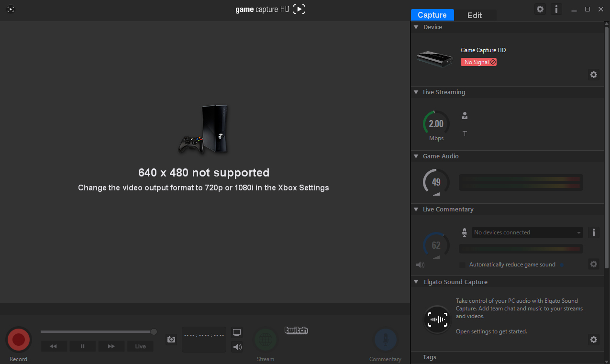
Task: Click the Game Audio level meter
Action: [521, 182]
